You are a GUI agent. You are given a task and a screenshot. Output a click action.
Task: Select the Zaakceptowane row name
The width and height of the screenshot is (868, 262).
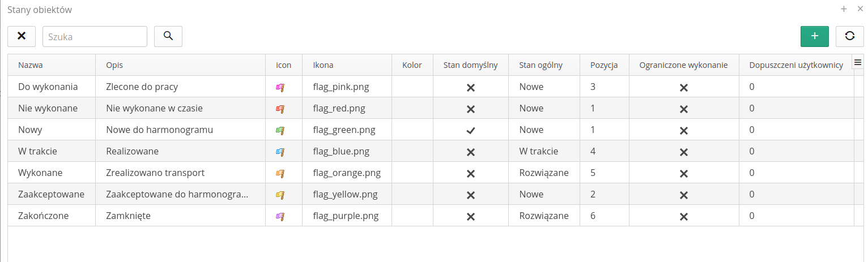[x=51, y=194]
